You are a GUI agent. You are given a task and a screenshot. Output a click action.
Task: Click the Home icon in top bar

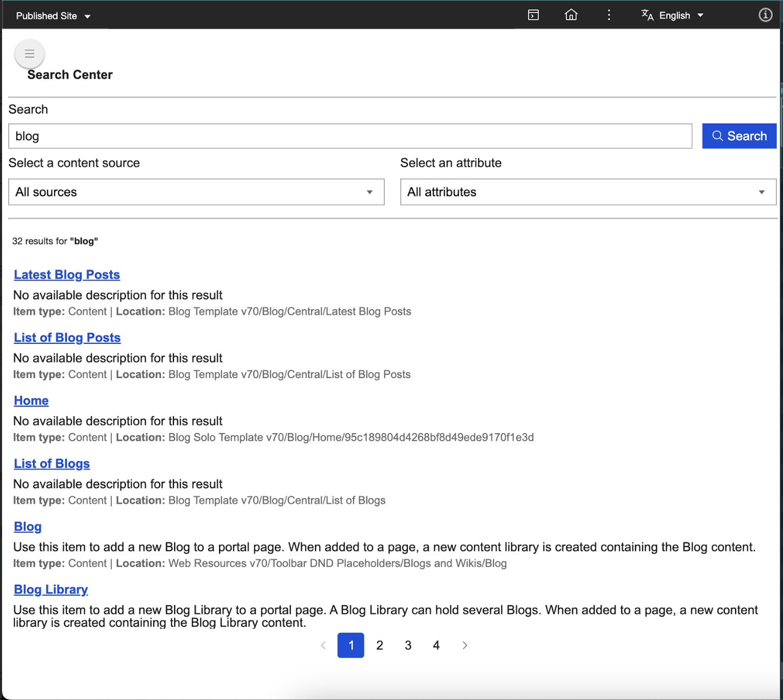tap(571, 15)
